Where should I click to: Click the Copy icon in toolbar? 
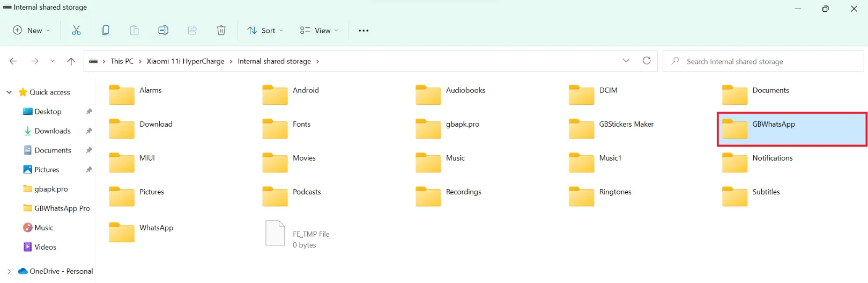(x=106, y=31)
